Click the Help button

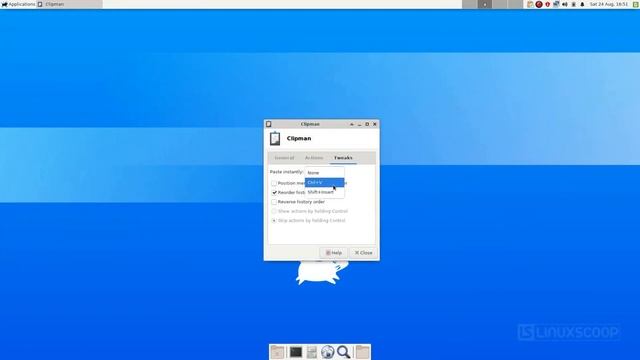click(x=333, y=253)
